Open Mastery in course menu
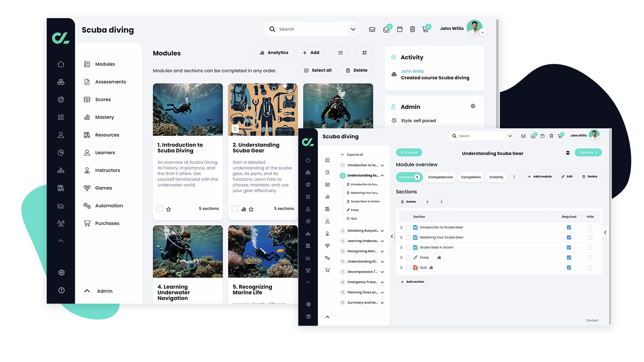This screenshot has height=362, width=644. (99, 117)
